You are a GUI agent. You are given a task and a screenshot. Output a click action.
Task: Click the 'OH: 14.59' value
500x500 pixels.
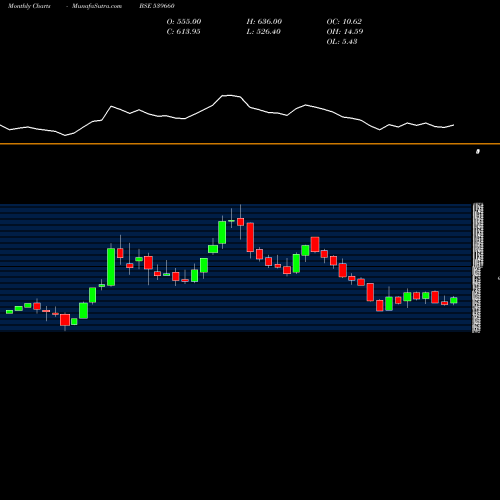click(345, 31)
